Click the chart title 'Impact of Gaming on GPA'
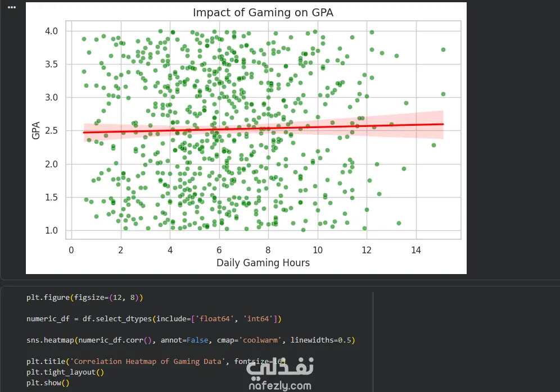 tap(263, 12)
